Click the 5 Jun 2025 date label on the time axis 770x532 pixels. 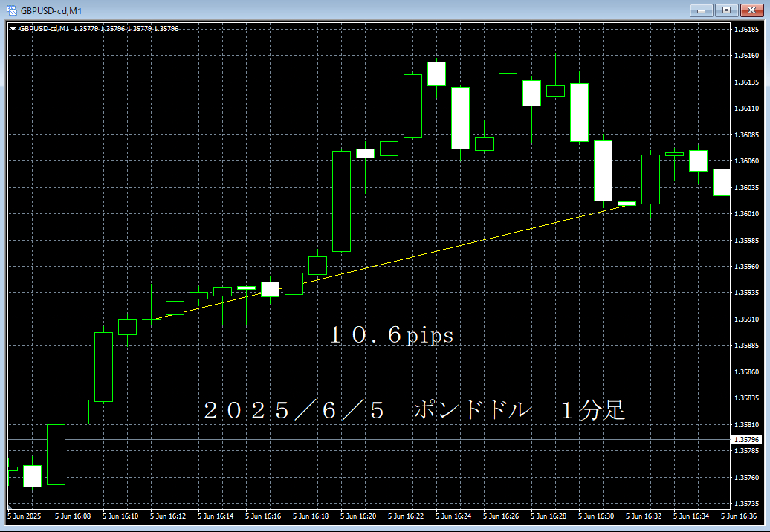25,516
